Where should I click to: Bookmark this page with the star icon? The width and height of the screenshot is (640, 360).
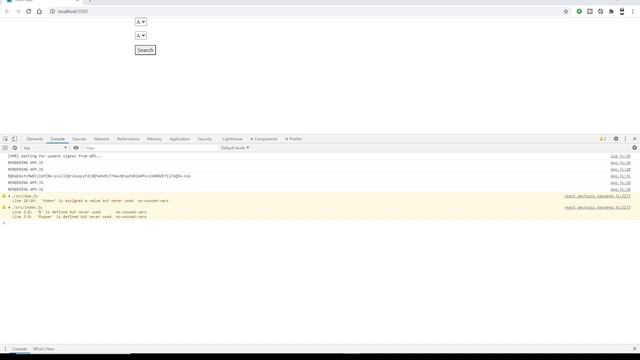(x=566, y=11)
